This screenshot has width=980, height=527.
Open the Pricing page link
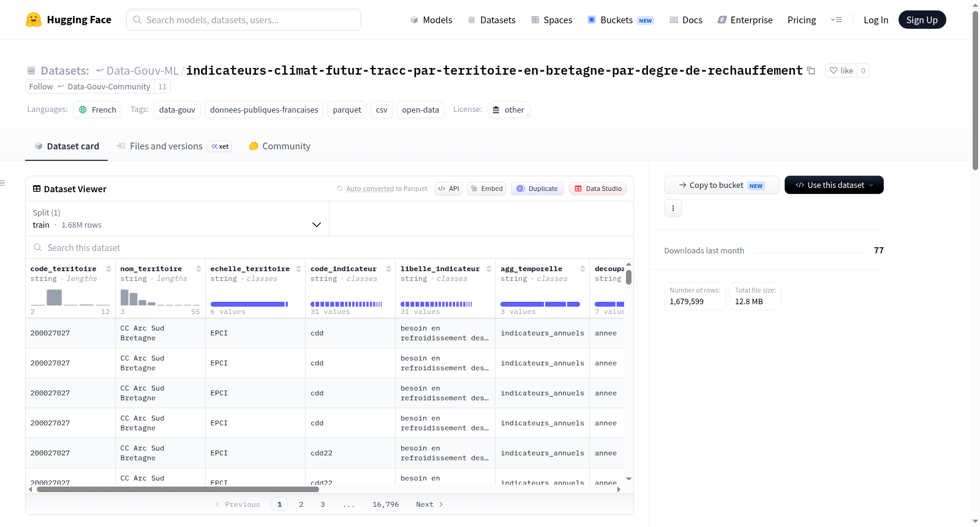(802, 20)
